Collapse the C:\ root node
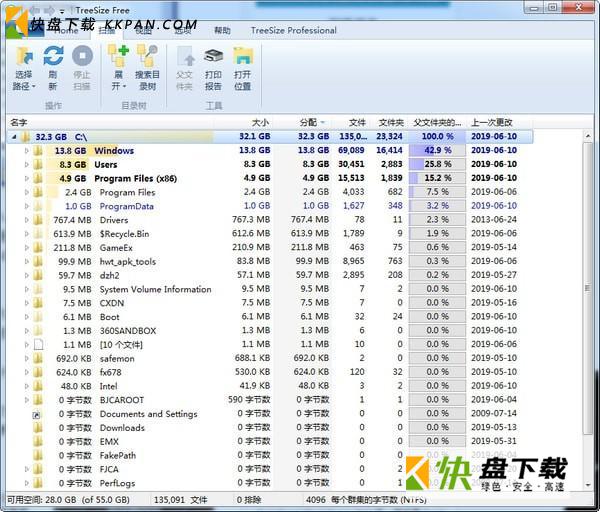Viewport: 600px width, 512px height. [x=14, y=137]
